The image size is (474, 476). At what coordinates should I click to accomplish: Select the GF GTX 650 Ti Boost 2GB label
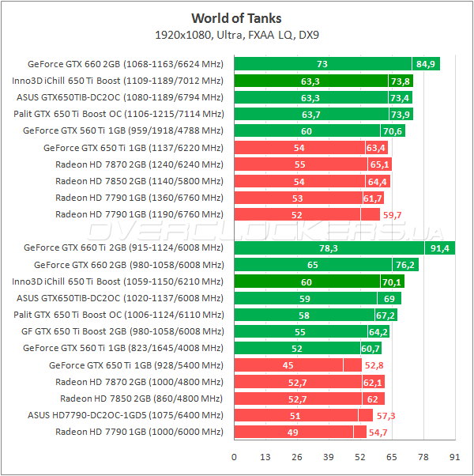point(129,331)
